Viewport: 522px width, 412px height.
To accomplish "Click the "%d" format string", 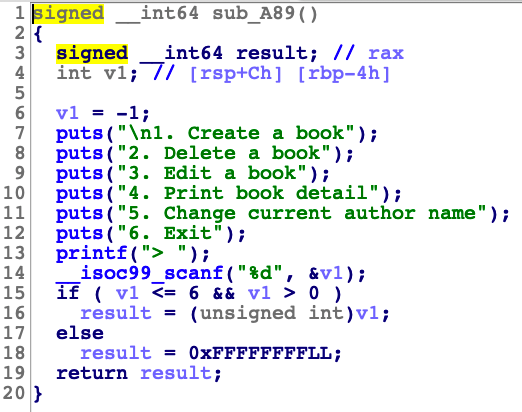I will [260, 273].
